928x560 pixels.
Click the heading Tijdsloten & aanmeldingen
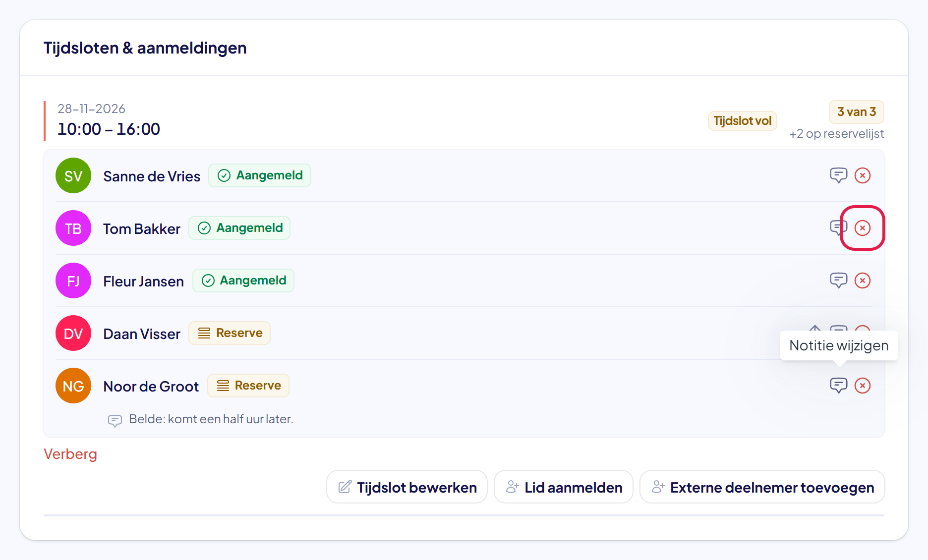[x=145, y=48]
